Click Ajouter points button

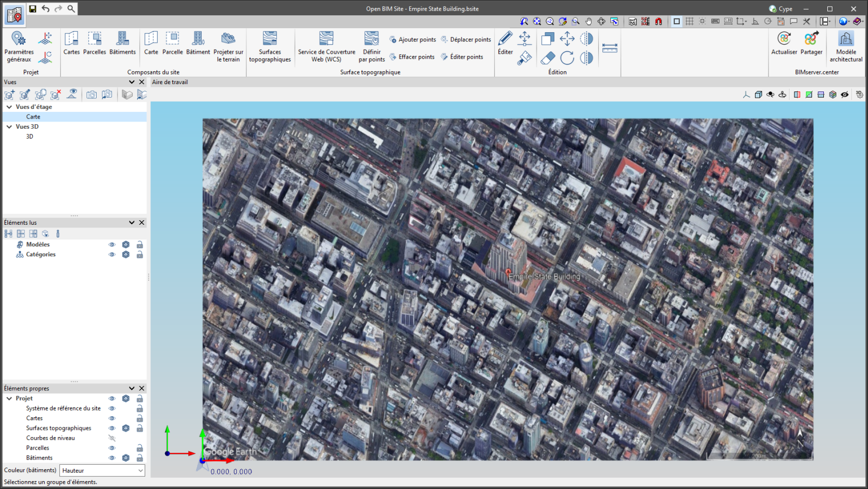pyautogui.click(x=413, y=40)
